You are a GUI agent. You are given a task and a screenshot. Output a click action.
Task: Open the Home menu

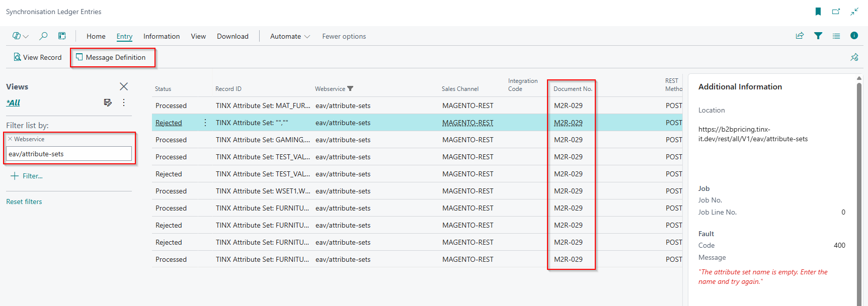pos(96,36)
